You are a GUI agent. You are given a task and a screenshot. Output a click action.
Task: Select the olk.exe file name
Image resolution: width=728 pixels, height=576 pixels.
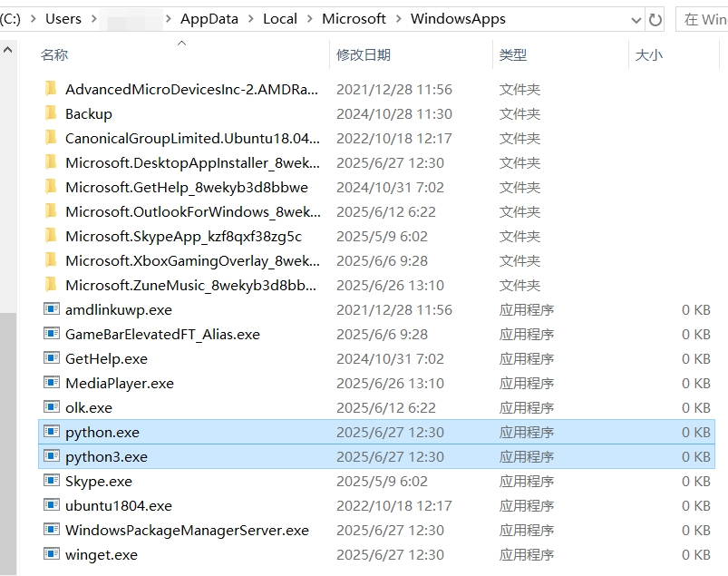click(89, 408)
